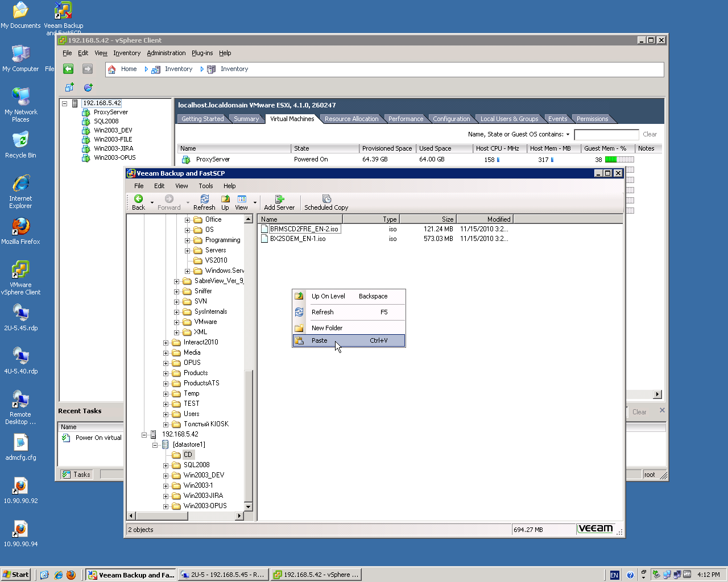Image resolution: width=728 pixels, height=582 pixels.
Task: Click the Home icon in vSphere navigation bar
Action: click(x=112, y=69)
